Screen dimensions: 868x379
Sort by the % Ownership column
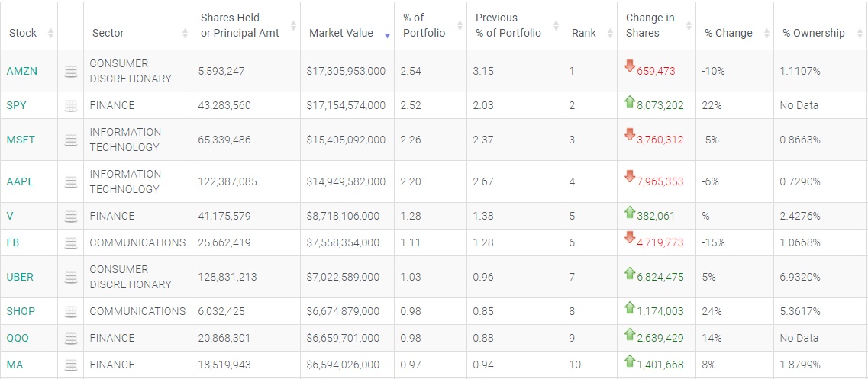[814, 33]
